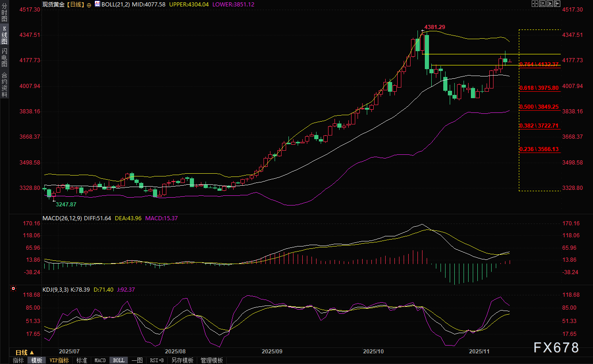Toggle the BOLL template button

[x=118, y=360]
